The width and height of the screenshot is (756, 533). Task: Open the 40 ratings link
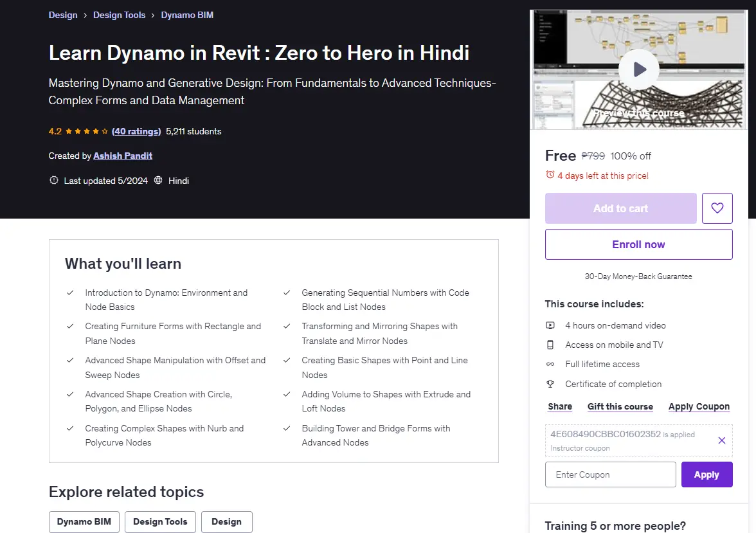[136, 131]
